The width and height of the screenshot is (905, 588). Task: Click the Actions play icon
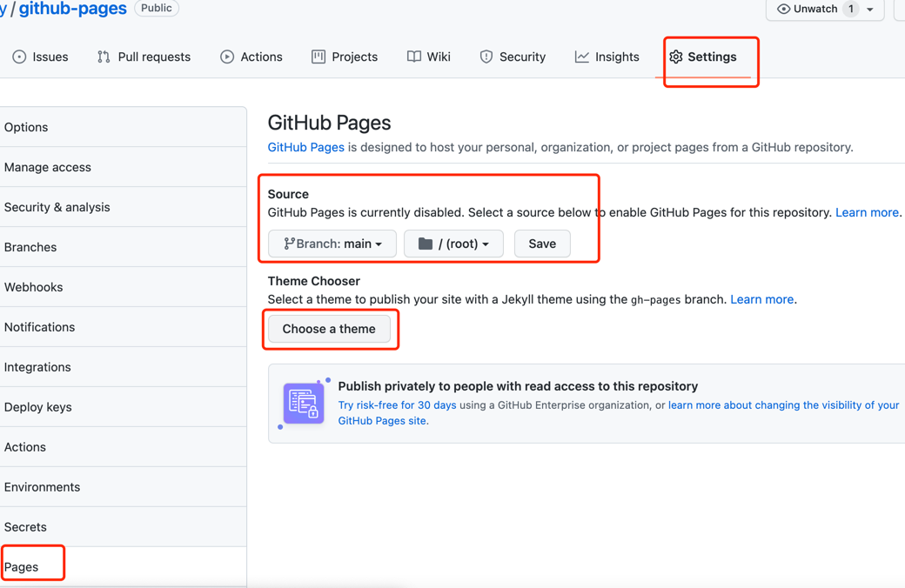[227, 57]
